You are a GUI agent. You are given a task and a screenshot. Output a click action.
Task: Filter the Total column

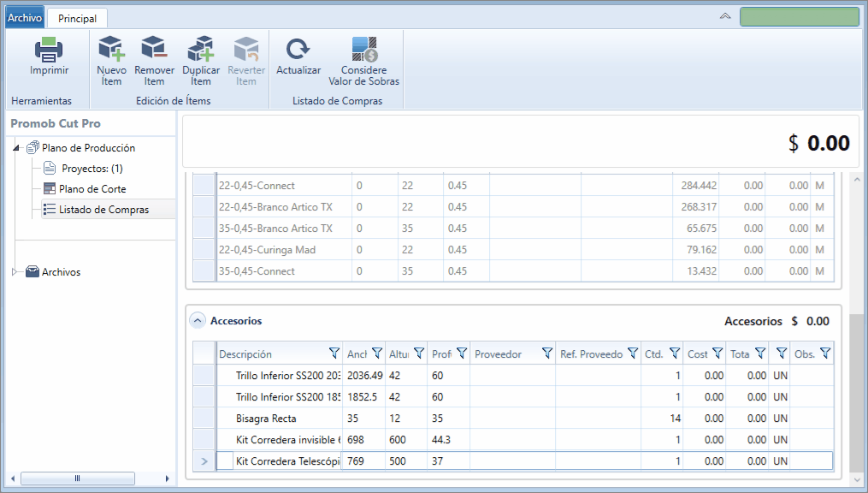tap(760, 353)
